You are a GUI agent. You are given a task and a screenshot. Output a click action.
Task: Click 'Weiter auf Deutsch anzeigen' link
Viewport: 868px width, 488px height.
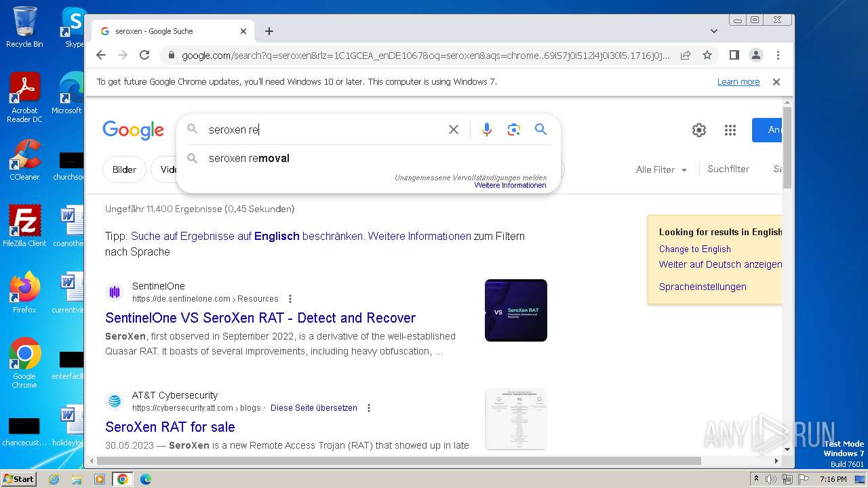pos(720,264)
